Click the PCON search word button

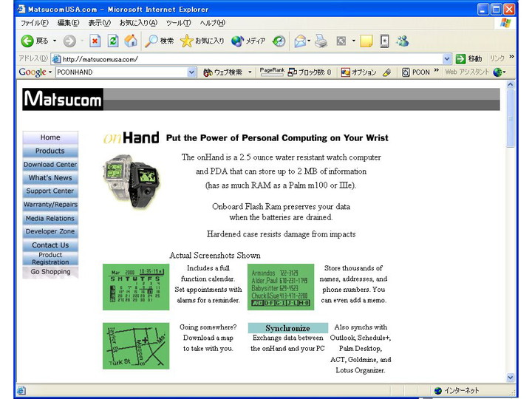coord(416,72)
